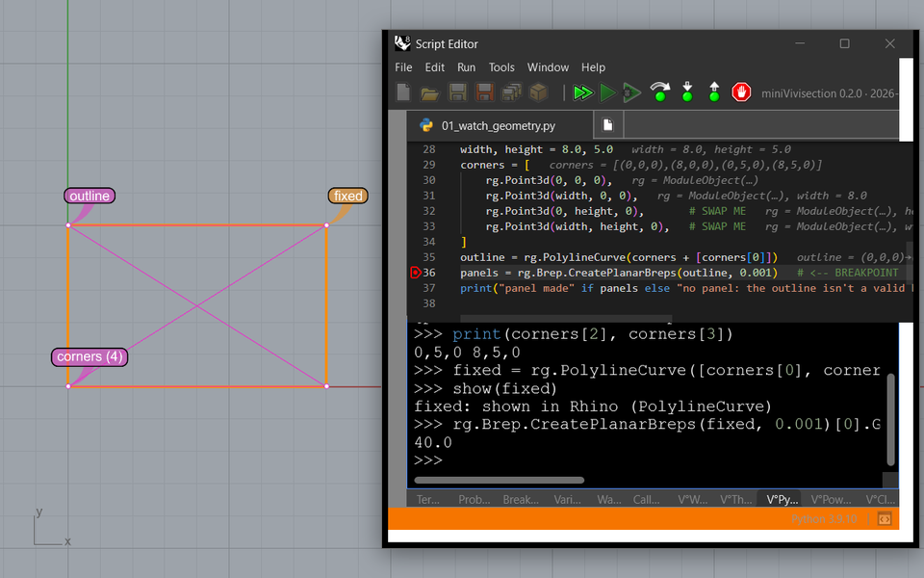
Task: Click the Python logo on script tab
Action: 426,125
